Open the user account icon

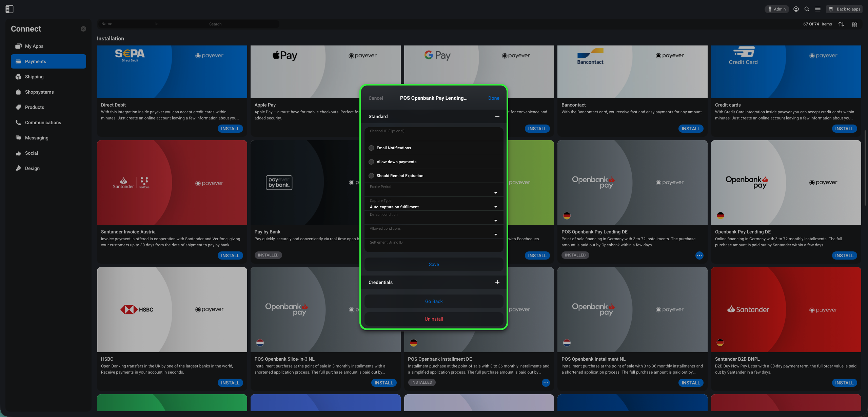796,9
